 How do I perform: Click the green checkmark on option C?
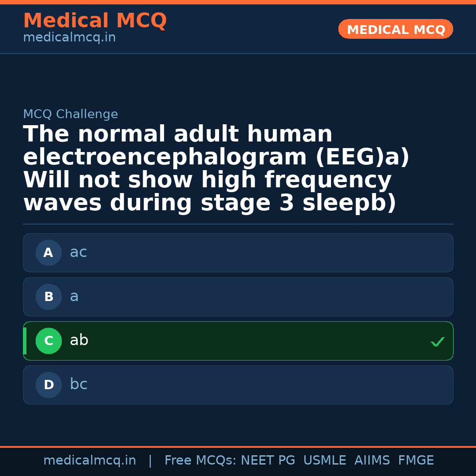coord(437,342)
